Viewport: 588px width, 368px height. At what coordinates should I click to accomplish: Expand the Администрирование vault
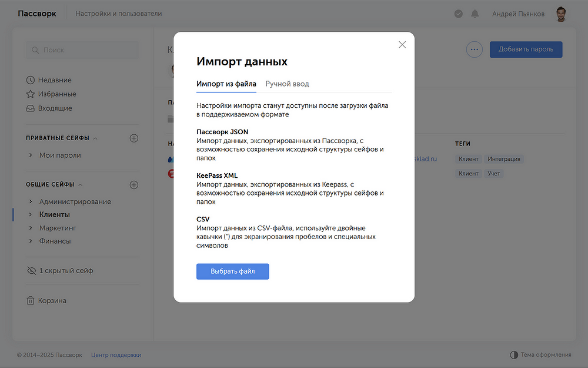(x=31, y=201)
